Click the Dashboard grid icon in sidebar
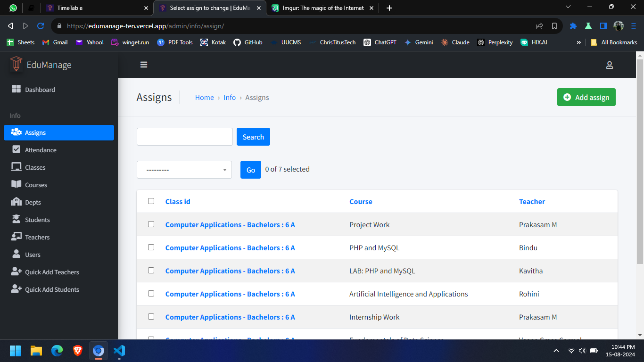The width and height of the screenshot is (644, 362). (x=17, y=89)
